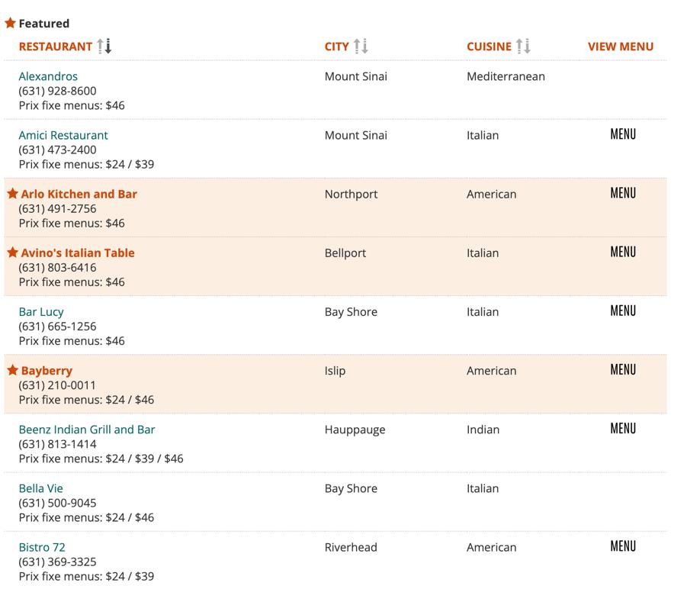Sort the list by City arrows
This screenshot has height=589, width=700.
(361, 46)
